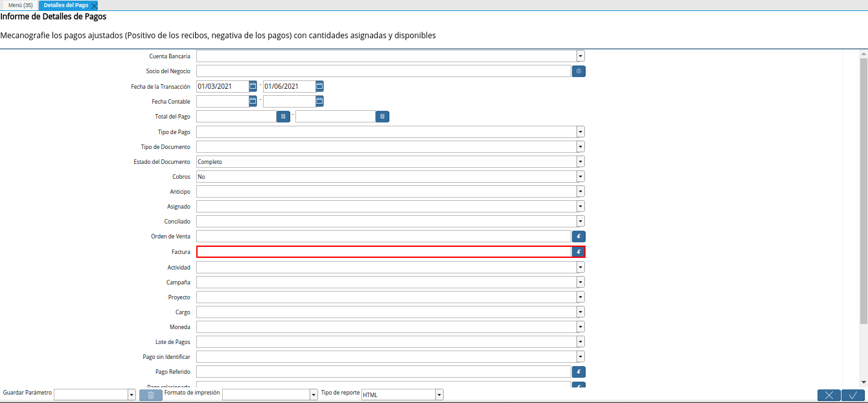Open the Cuenta Bancaria dropdown
The width and height of the screenshot is (868, 403).
(580, 56)
